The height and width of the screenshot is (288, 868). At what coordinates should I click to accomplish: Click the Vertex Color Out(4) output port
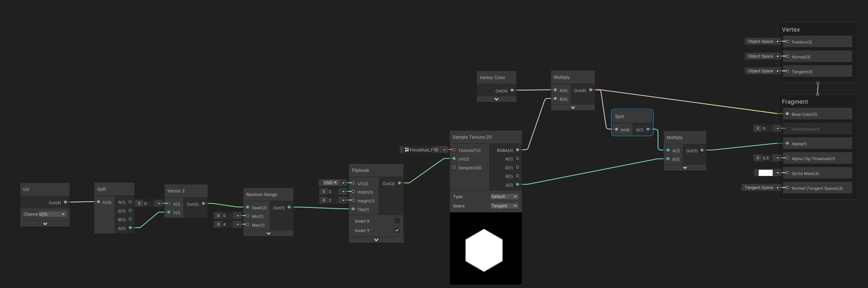512,90
